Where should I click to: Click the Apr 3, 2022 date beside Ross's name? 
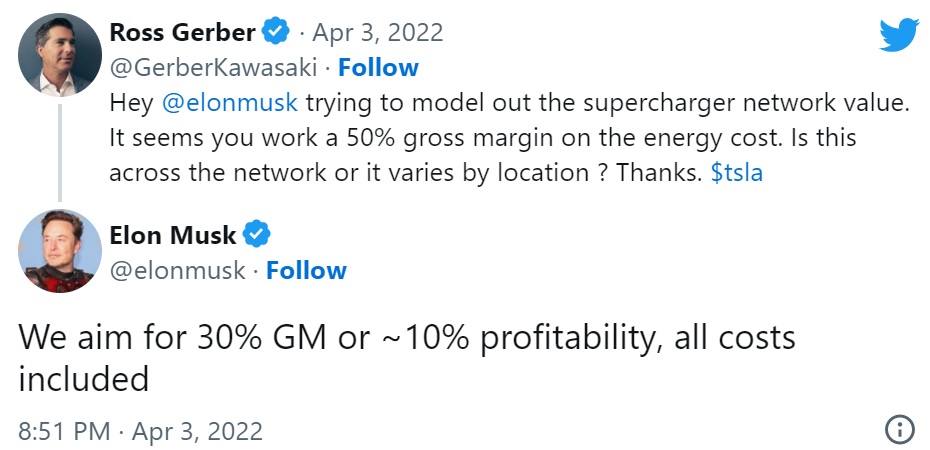click(379, 32)
